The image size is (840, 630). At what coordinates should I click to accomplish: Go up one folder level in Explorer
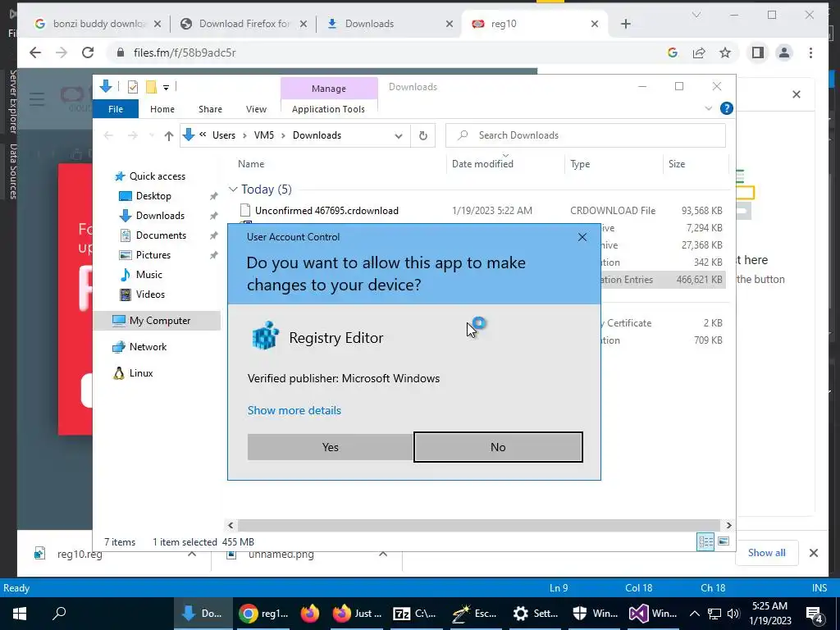[x=169, y=135]
